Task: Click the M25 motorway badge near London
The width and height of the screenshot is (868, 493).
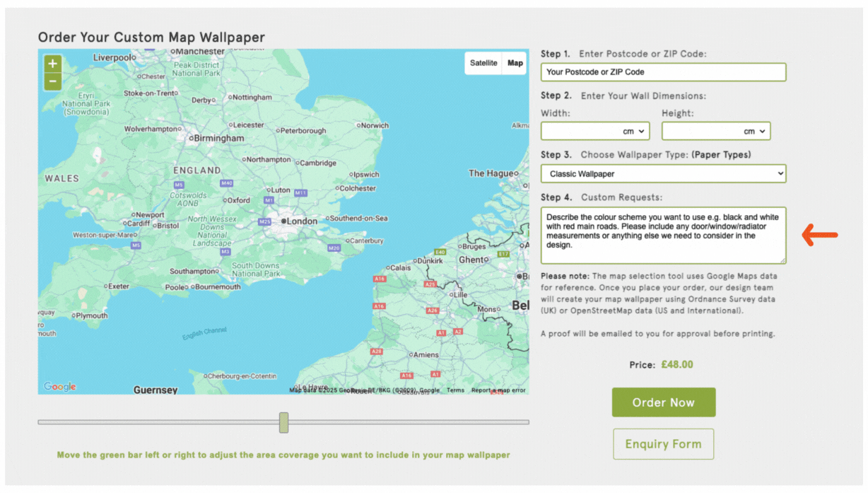Action: [265, 222]
